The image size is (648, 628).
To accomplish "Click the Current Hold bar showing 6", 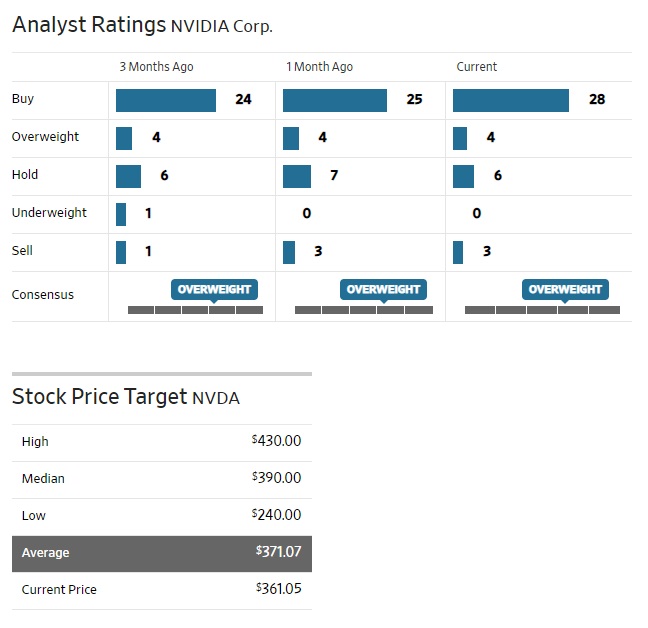I will coord(463,176).
